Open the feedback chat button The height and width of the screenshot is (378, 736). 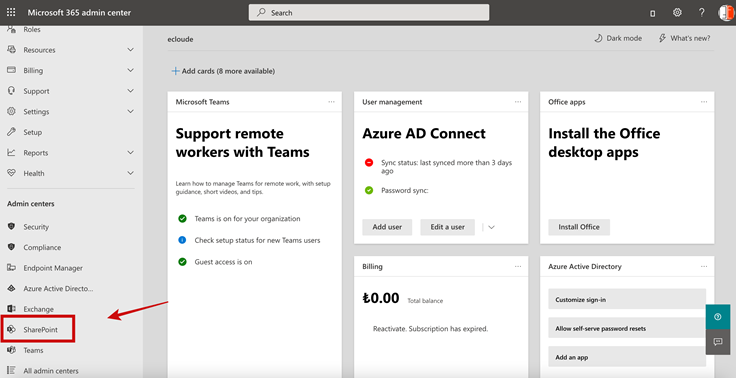[718, 342]
